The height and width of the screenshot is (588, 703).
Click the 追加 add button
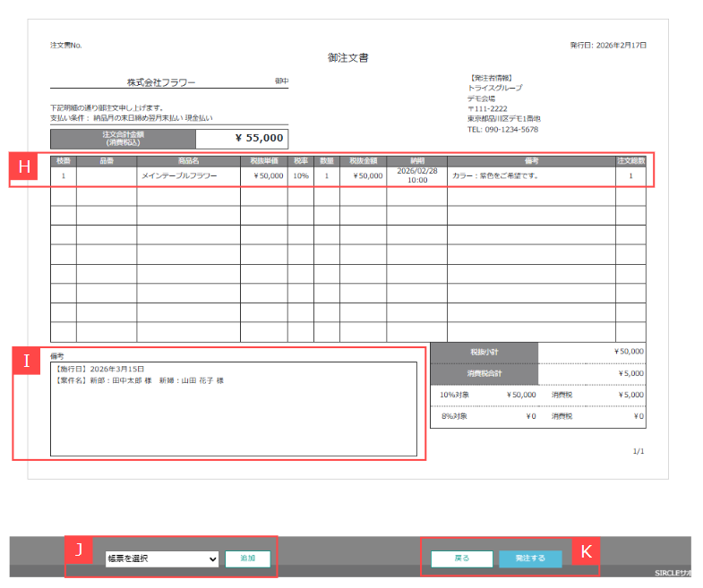pos(247,558)
